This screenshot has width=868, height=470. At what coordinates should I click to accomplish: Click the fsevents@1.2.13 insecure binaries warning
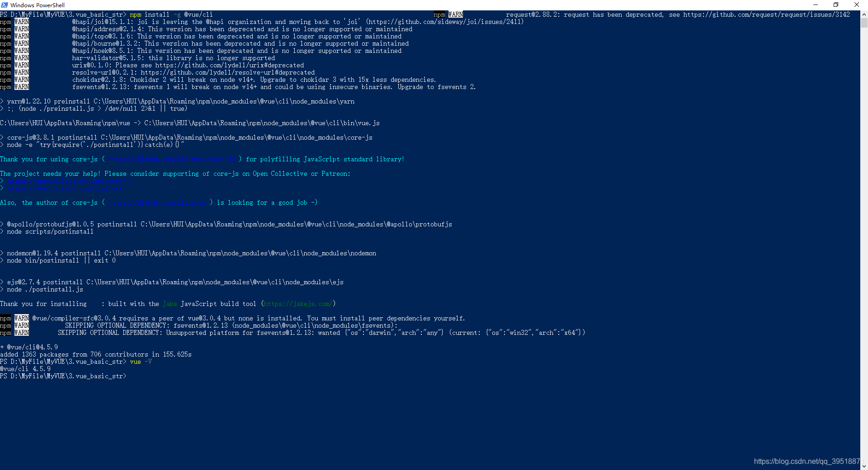[x=238, y=87]
